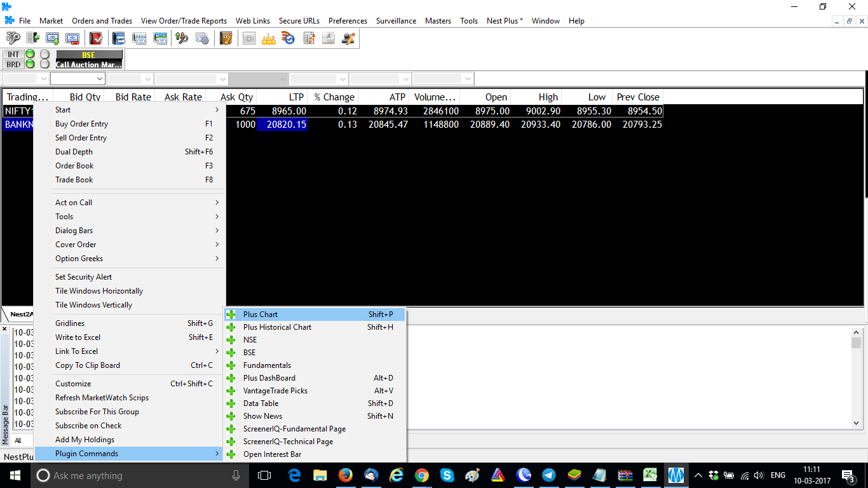The width and height of the screenshot is (868, 488).
Task: Open the Surveillance menu in menu bar
Action: point(396,21)
